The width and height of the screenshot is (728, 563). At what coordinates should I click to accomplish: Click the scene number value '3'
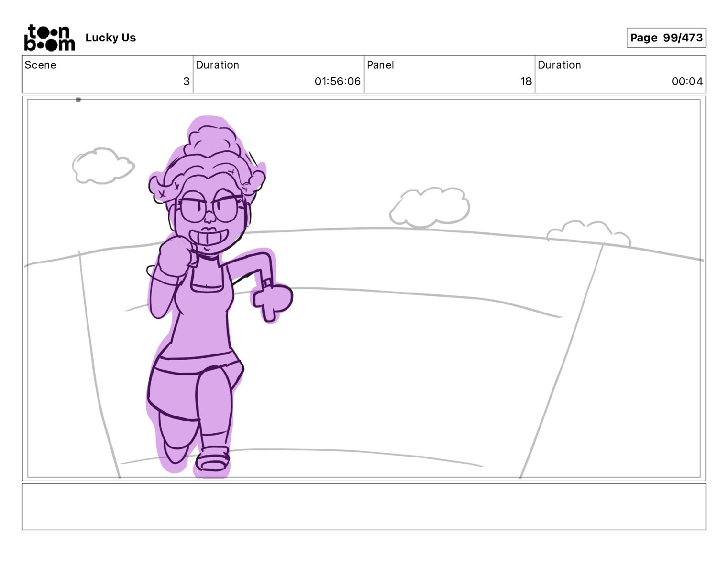click(186, 81)
